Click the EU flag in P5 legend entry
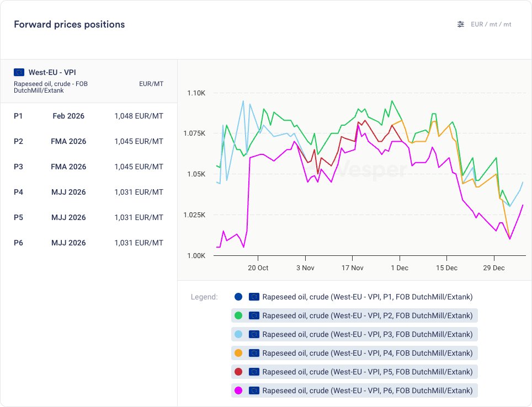Image resolution: width=532 pixels, height=407 pixels. [x=254, y=372]
